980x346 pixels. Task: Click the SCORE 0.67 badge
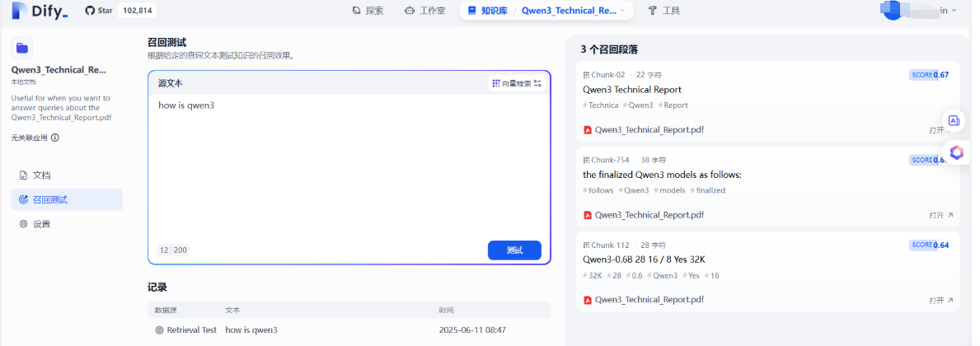click(x=929, y=75)
